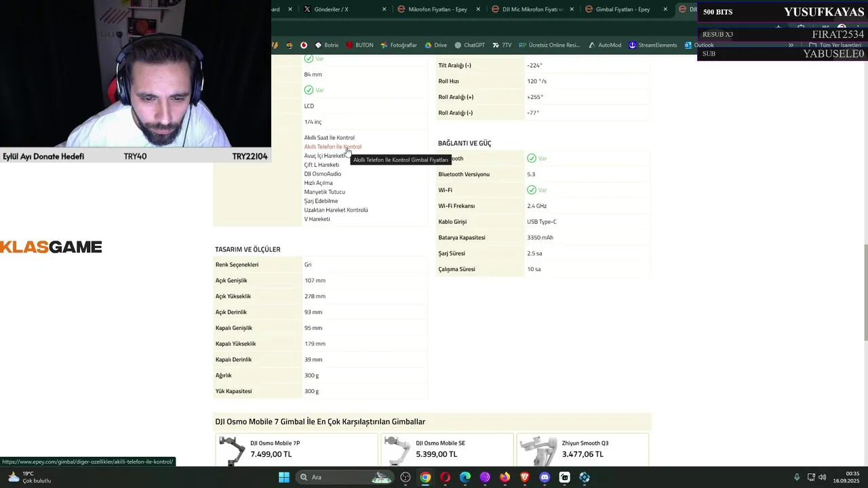The width and height of the screenshot is (868, 488).
Task: Open Discord from the taskbar
Action: tap(545, 477)
